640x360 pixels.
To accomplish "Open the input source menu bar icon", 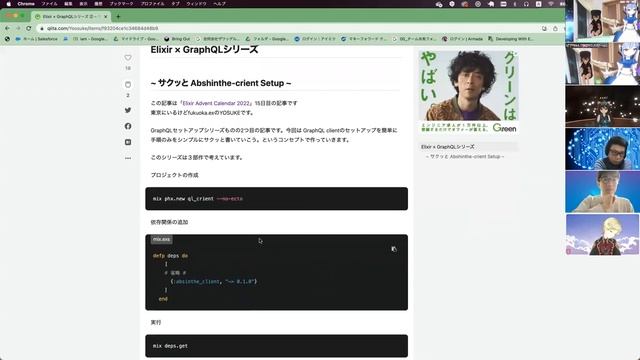I will click(x=538, y=4).
